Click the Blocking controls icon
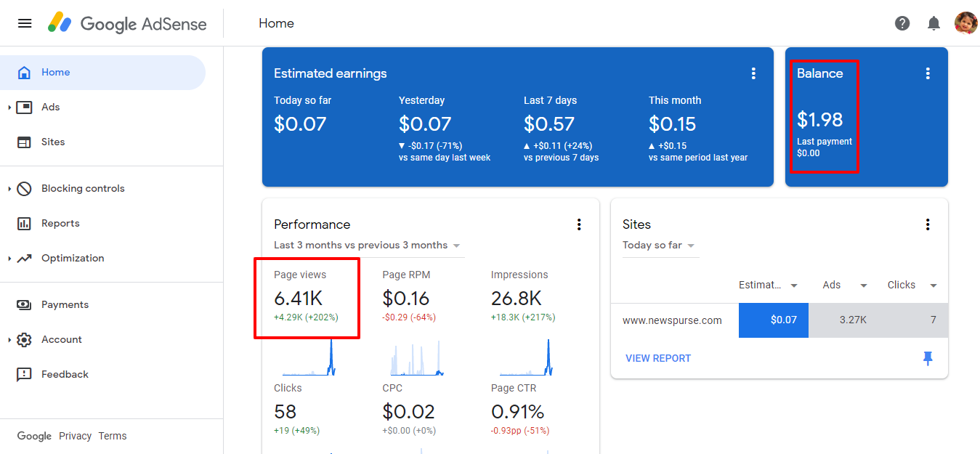The width and height of the screenshot is (980, 454). (24, 189)
